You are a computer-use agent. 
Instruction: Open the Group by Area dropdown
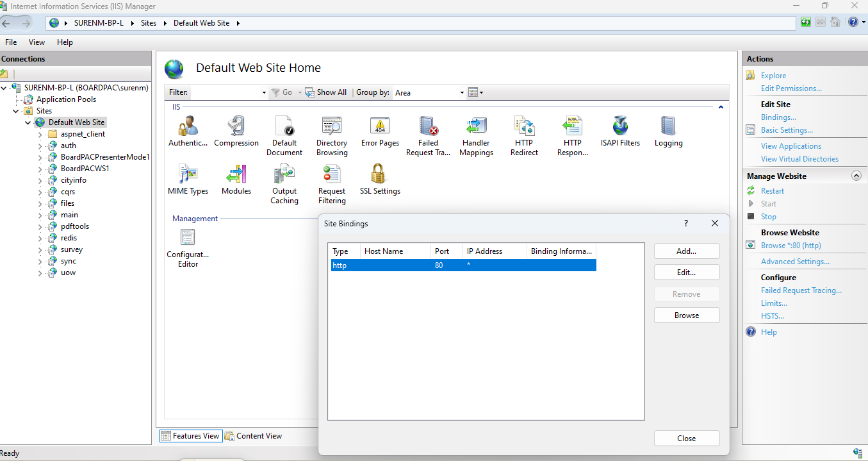(x=429, y=92)
